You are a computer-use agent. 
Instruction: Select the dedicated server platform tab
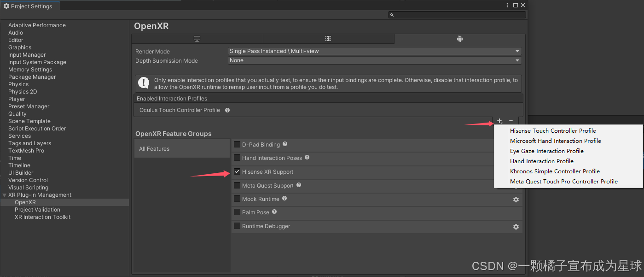click(328, 39)
